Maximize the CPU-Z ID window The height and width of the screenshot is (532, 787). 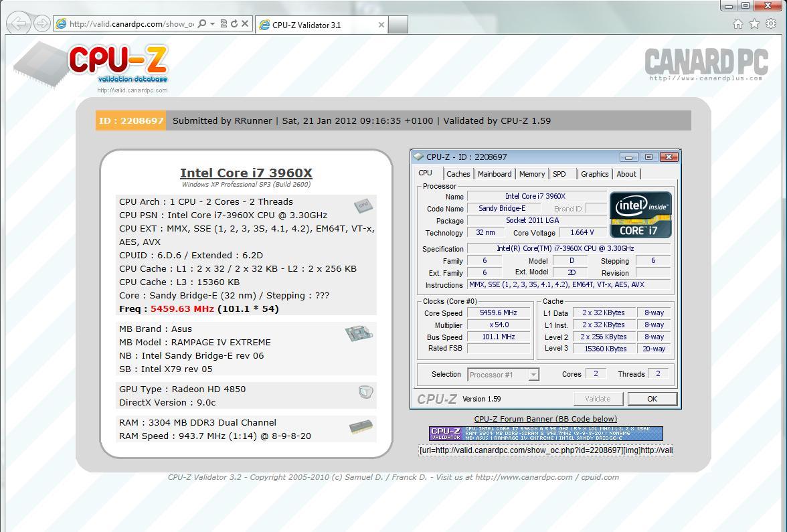point(648,157)
